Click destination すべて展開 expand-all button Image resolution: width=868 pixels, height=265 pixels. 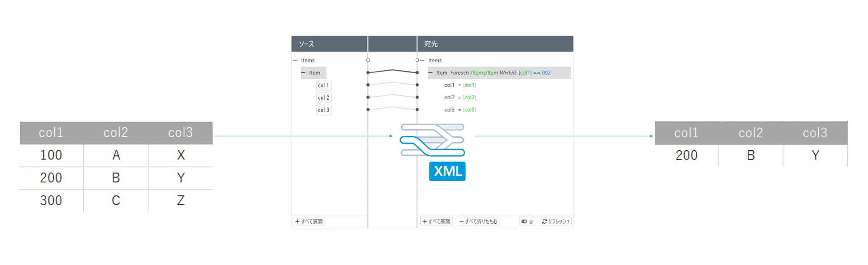tap(436, 222)
